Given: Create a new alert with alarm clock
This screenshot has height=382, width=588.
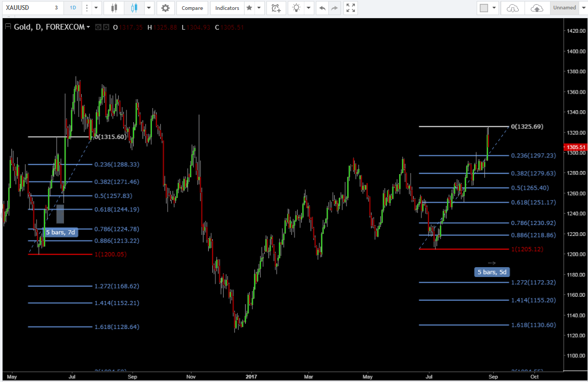Looking at the screenshot, I should tap(276, 8).
